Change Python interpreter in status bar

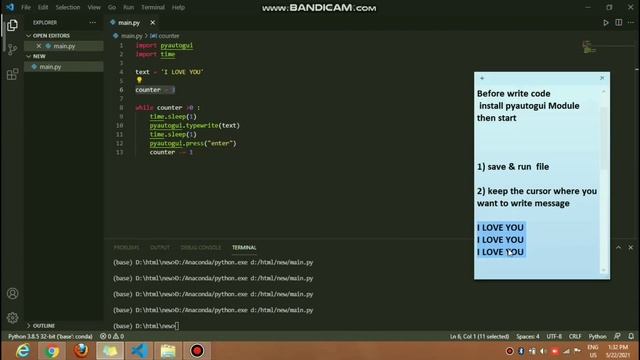(x=50, y=337)
